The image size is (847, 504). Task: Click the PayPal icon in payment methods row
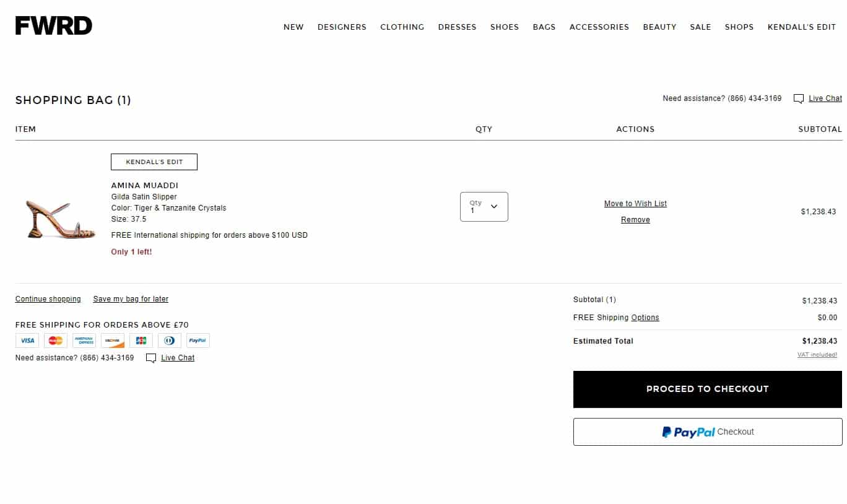tap(198, 340)
